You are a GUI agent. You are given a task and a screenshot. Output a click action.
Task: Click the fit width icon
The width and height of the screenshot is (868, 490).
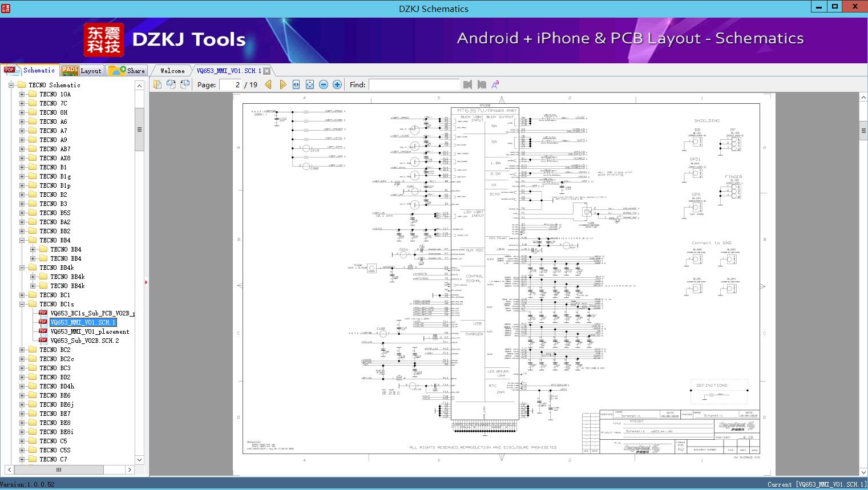(296, 84)
